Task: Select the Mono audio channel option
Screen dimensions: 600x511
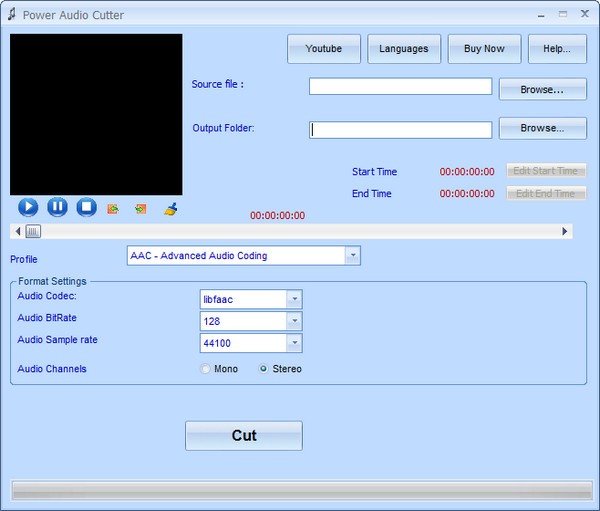Action: pos(206,369)
